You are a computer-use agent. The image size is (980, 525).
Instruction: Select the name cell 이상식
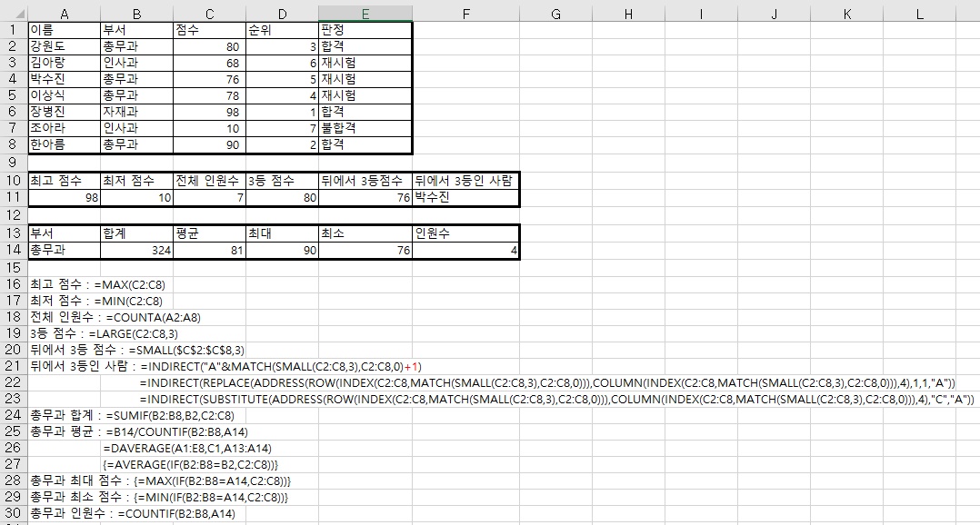coord(64,94)
